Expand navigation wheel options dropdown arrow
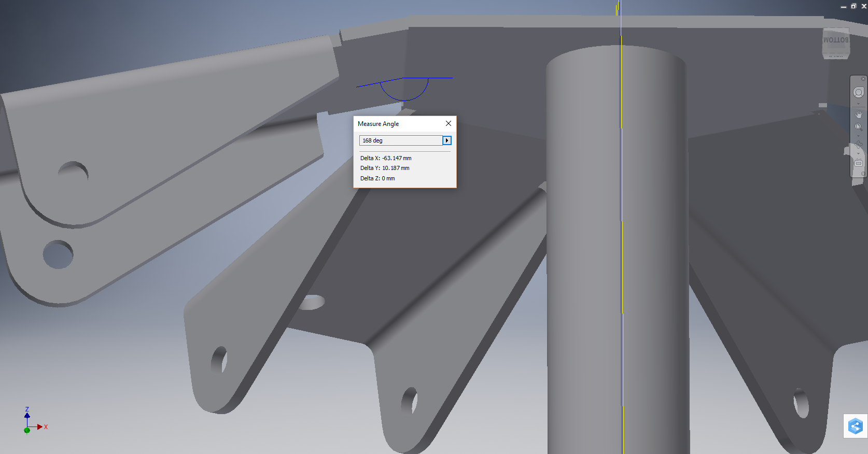 [859, 104]
